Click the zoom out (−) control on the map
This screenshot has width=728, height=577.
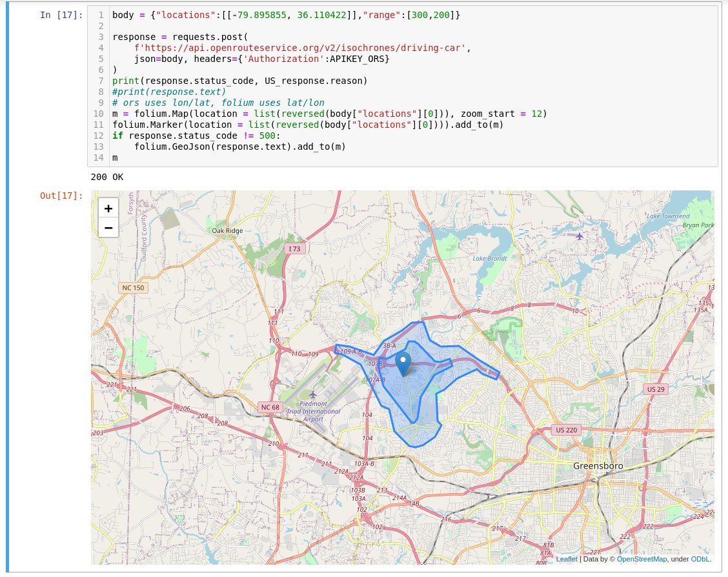[x=108, y=227]
